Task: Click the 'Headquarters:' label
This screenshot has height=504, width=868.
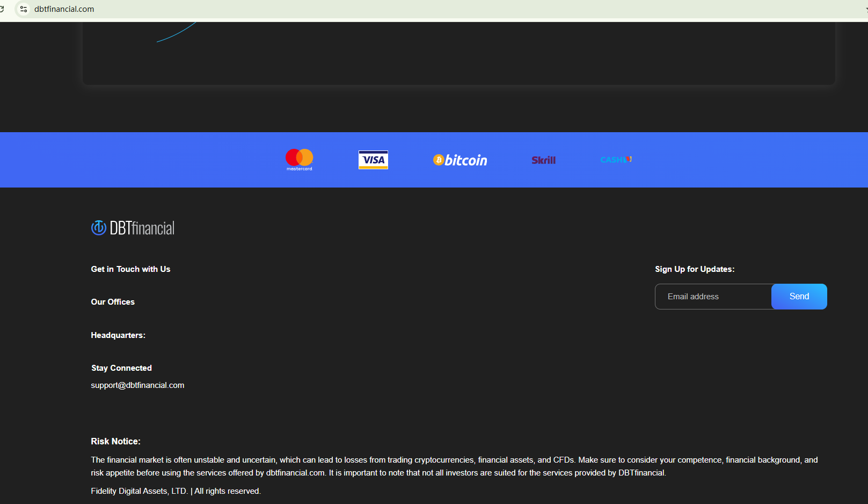Action: [x=118, y=335]
